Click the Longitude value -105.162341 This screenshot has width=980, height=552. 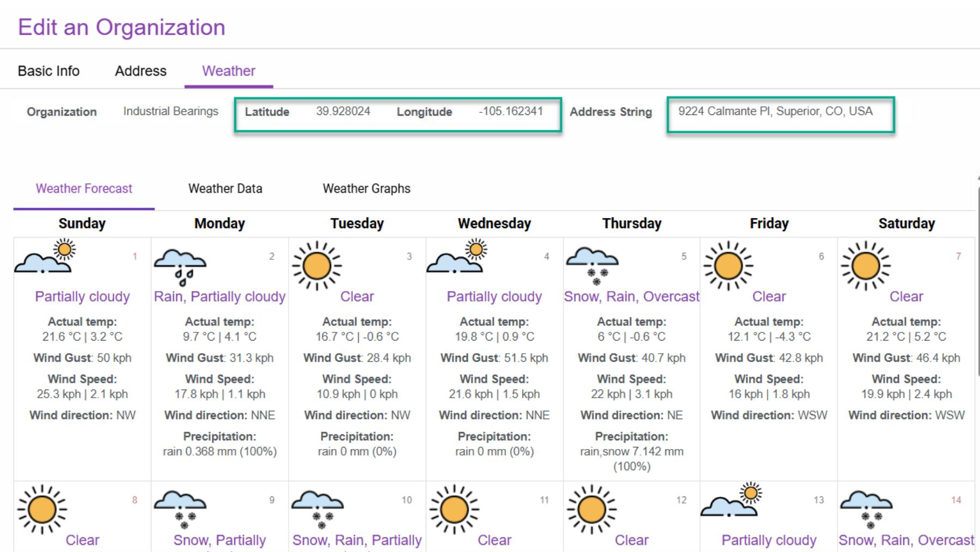tap(511, 111)
